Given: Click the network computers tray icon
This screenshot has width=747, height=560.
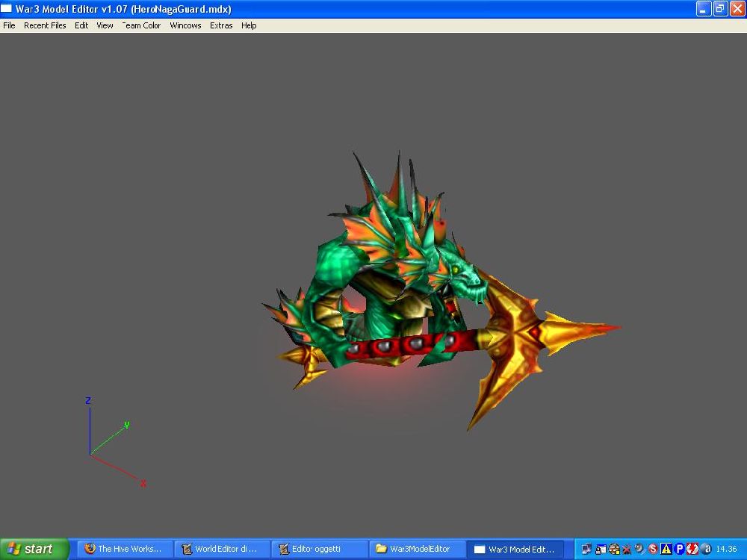Looking at the screenshot, I should coord(586,549).
